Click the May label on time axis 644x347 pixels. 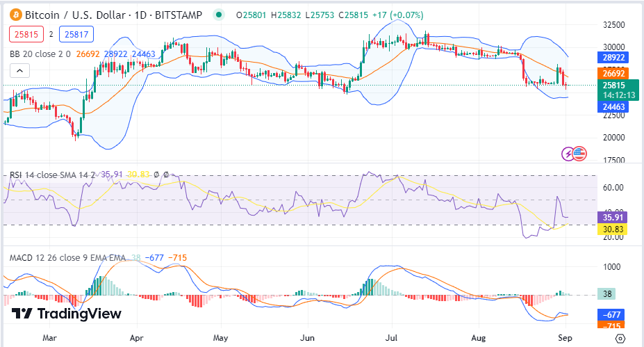point(220,338)
